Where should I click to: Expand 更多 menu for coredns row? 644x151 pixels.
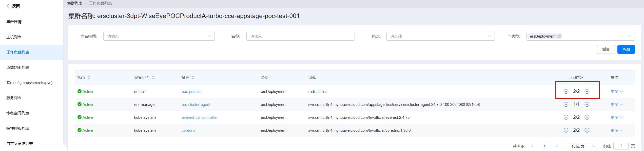coord(617,130)
